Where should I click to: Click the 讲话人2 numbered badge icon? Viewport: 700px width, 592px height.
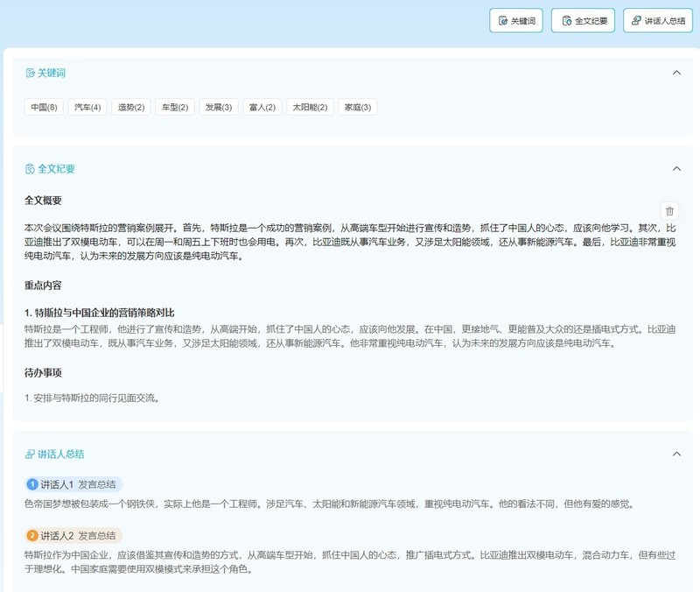coord(32,535)
